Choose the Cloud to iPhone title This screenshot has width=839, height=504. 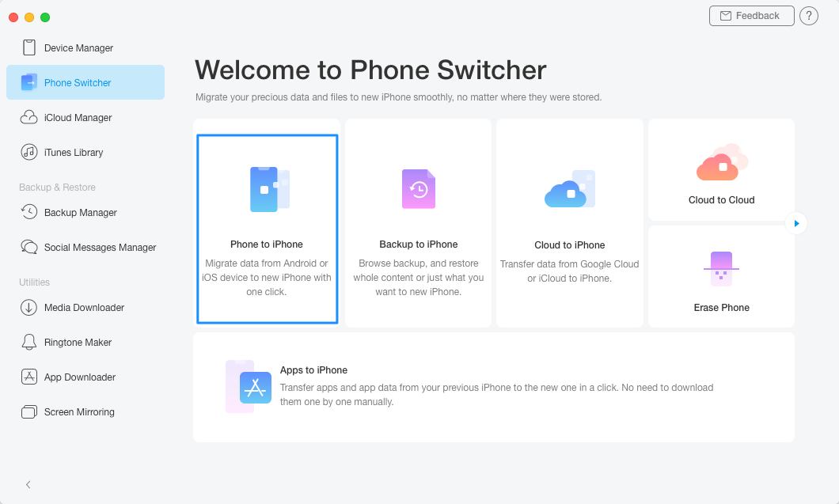pos(570,244)
